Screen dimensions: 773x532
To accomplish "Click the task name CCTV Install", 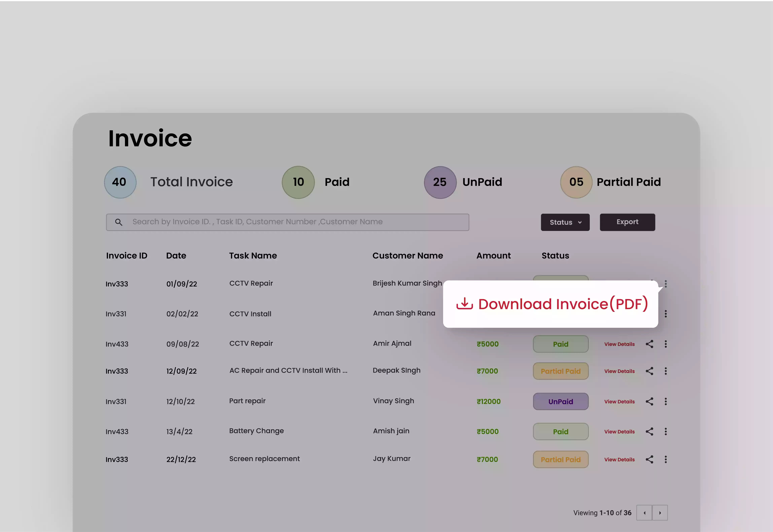I will coord(250,314).
